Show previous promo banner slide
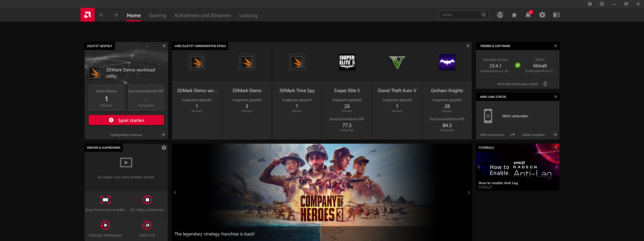The height and width of the screenshot is (241, 644). click(x=175, y=192)
